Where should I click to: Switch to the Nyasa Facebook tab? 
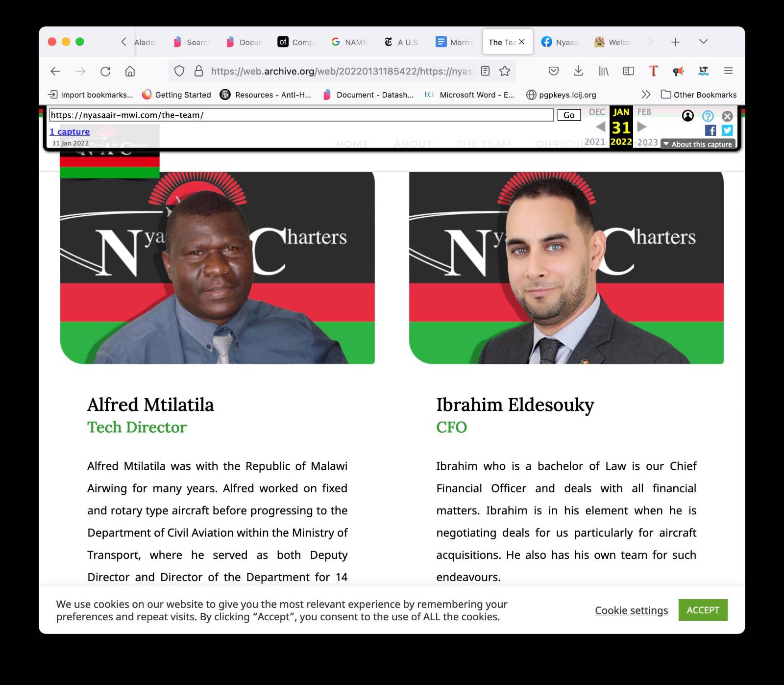point(560,42)
